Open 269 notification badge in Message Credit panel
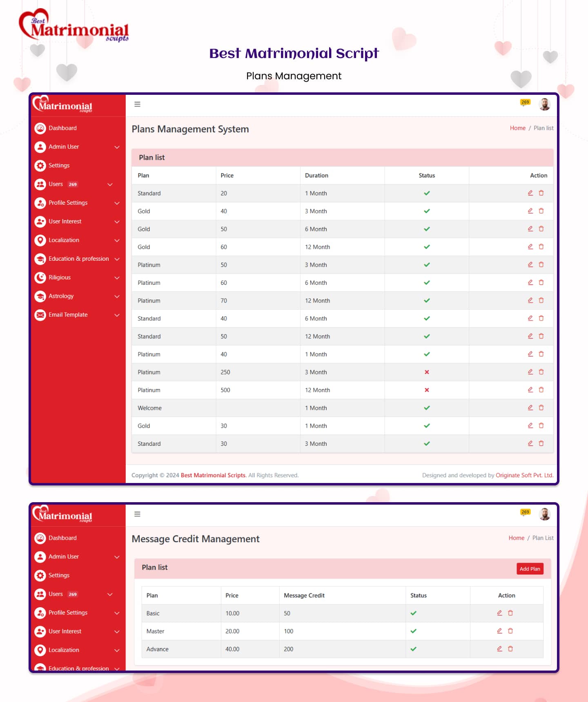Image resolution: width=588 pixels, height=702 pixels. 525,512
